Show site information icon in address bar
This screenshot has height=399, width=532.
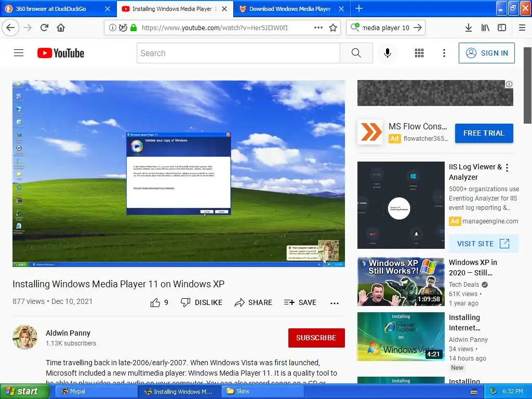(112, 28)
